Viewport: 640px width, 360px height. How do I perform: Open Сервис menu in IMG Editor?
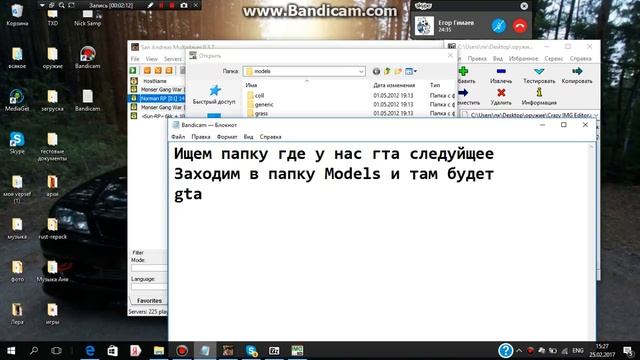tap(553, 59)
